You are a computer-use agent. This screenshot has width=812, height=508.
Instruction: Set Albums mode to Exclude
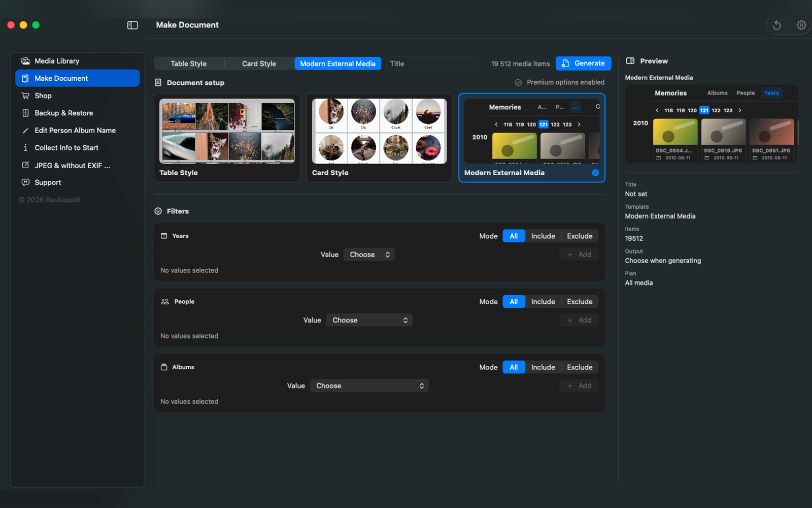[x=580, y=367]
